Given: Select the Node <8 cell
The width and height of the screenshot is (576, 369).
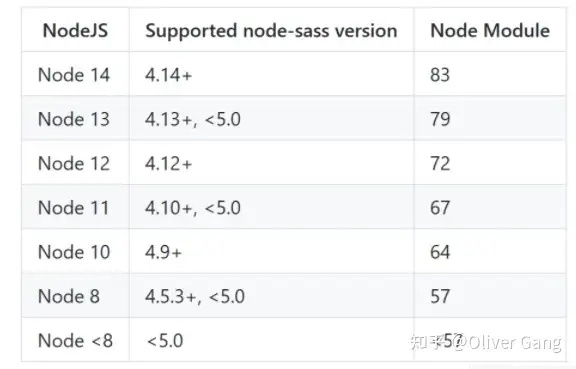Looking at the screenshot, I should 75,340.
